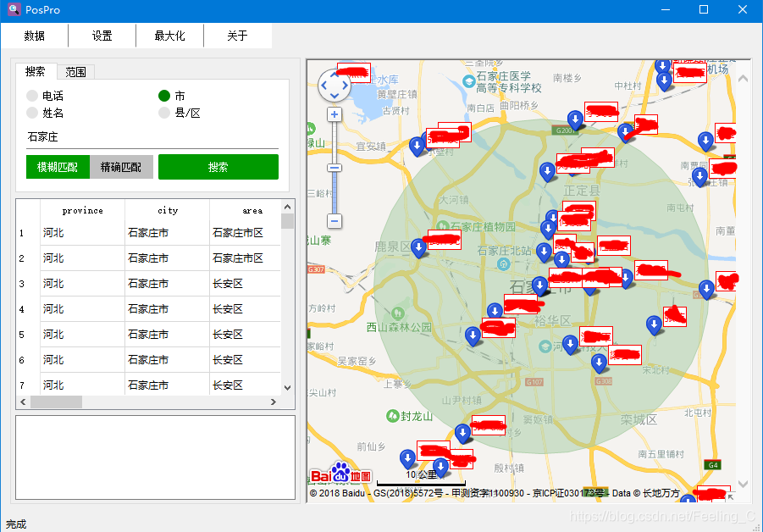
Task: Click the Baidu 地图 logo
Action: coord(340,474)
